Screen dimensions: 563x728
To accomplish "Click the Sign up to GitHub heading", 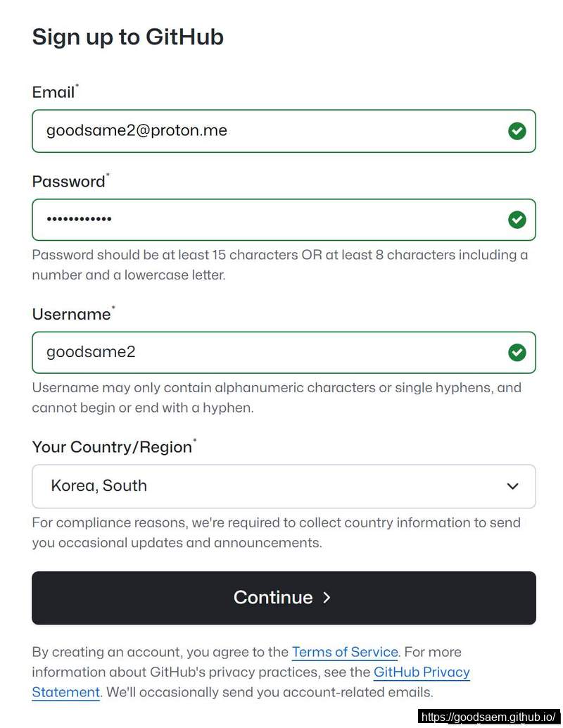I will click(x=127, y=37).
